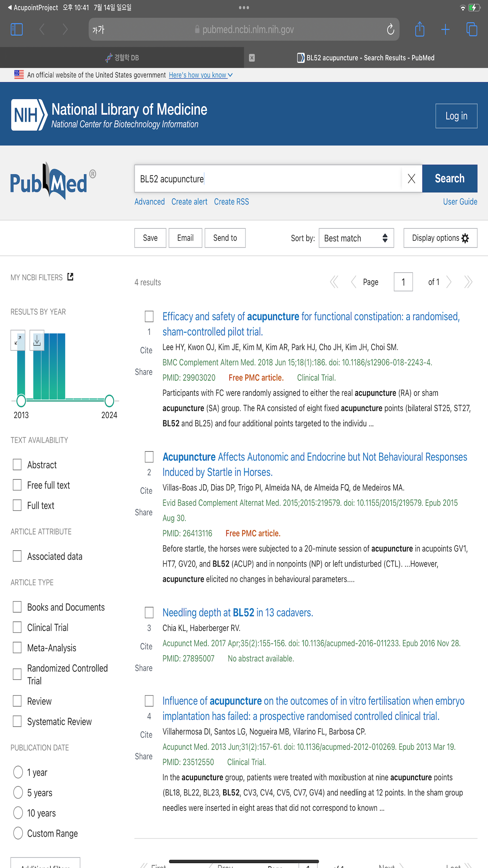Screen dimensions: 488x868
Task: Check the Systematic Review filter
Action: (17, 722)
